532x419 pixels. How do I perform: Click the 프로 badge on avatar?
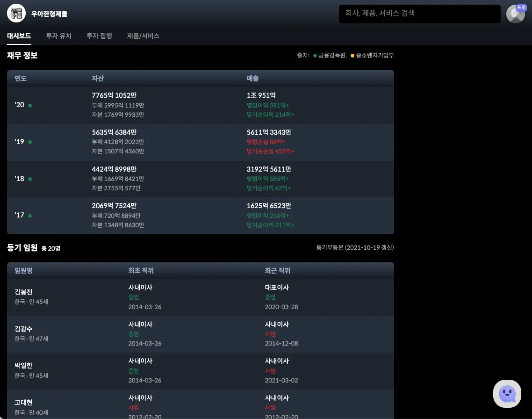click(x=521, y=7)
